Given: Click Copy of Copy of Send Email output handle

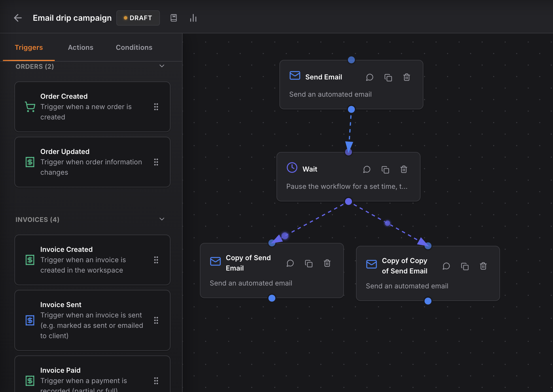Looking at the screenshot, I should pyautogui.click(x=428, y=301).
